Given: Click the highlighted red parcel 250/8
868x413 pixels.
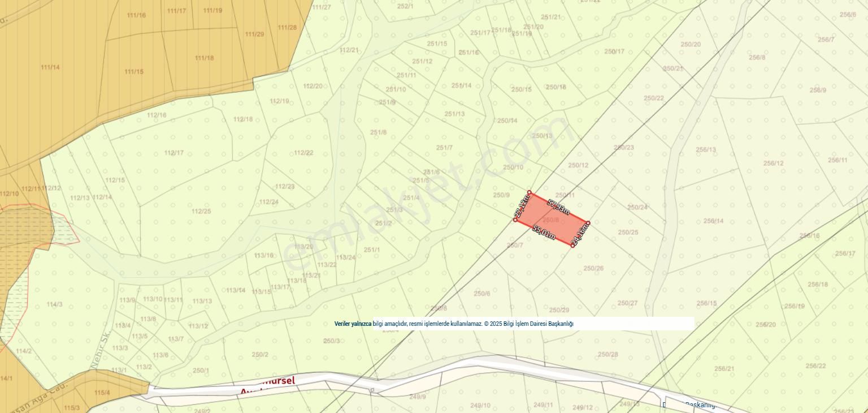Looking at the screenshot, I should click(550, 220).
